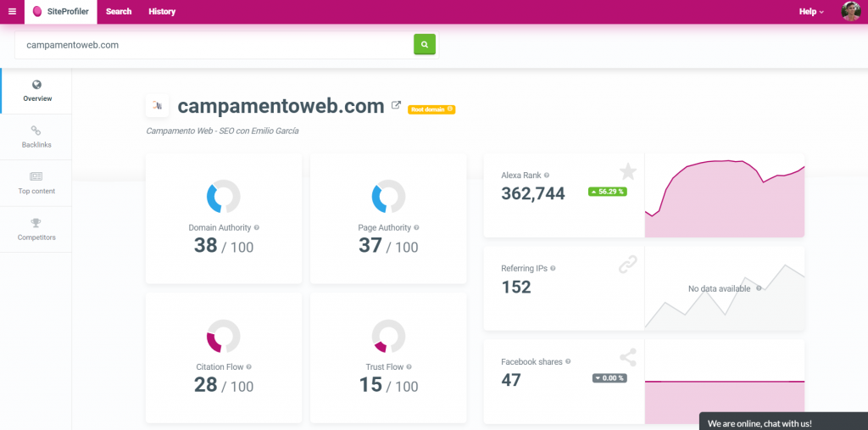This screenshot has width=868, height=430.
Task: Click the 56.29 % change badge
Action: point(607,192)
